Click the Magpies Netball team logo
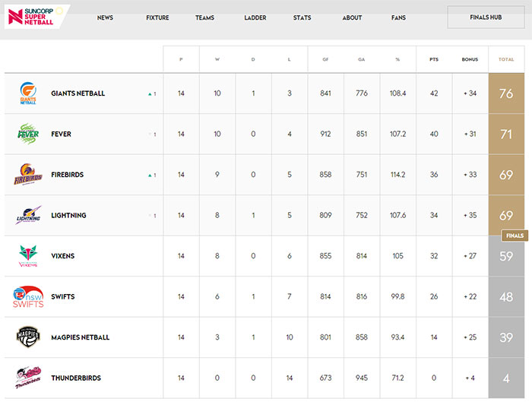Viewport: 532px width, 408px height. pos(28,337)
